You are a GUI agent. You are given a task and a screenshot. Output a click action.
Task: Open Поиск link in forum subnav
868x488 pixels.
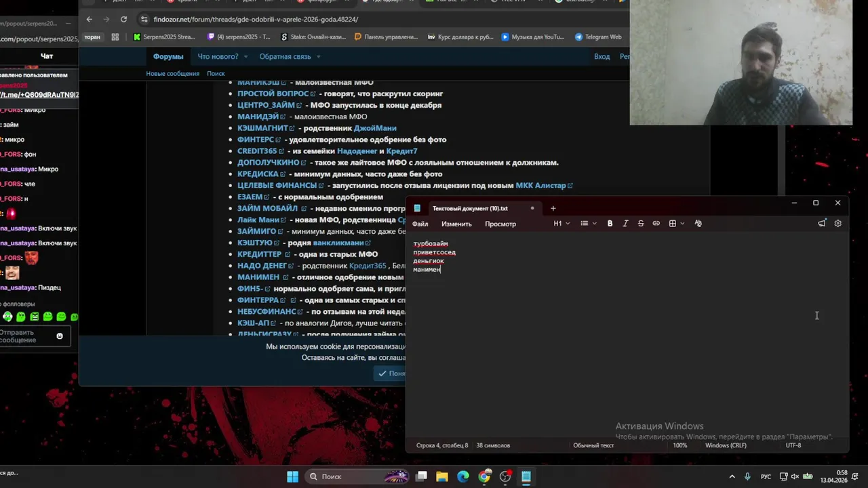point(216,73)
